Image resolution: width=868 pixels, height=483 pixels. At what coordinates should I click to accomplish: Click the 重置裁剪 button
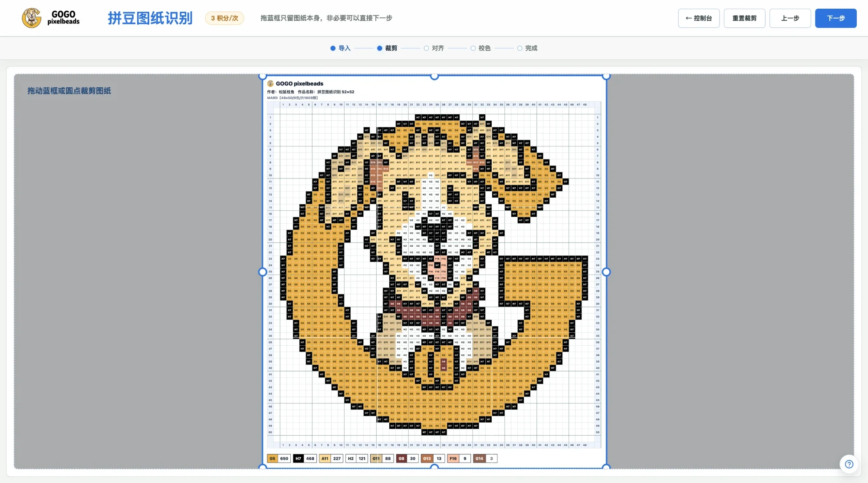click(x=744, y=18)
